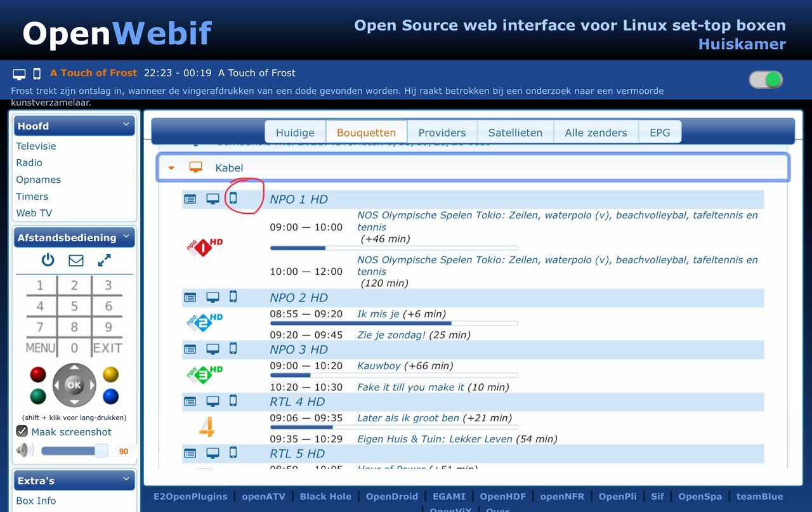This screenshot has width=812, height=512.
Task: Toggle the green standby switch in the header
Action: click(766, 80)
